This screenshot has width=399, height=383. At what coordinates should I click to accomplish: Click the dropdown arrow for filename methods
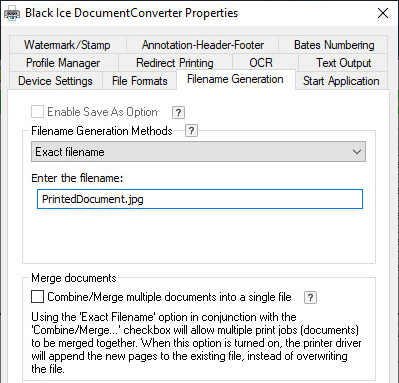pyautogui.click(x=357, y=152)
